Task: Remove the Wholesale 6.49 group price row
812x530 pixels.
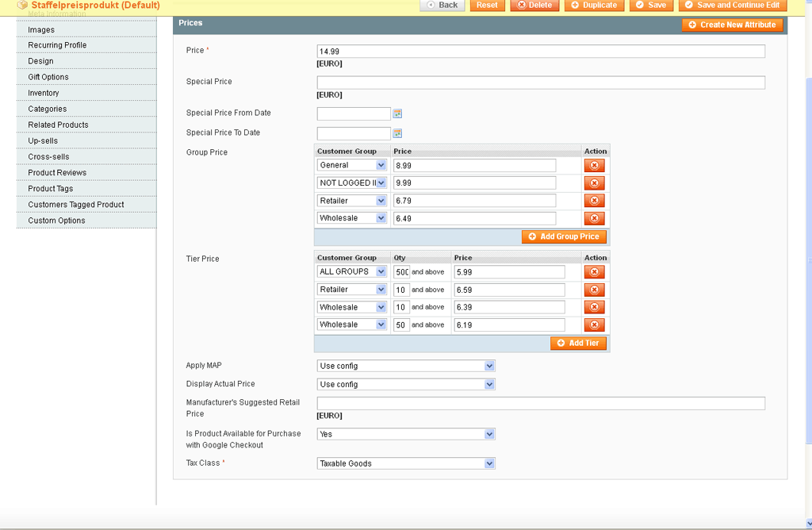Action: [x=594, y=218]
